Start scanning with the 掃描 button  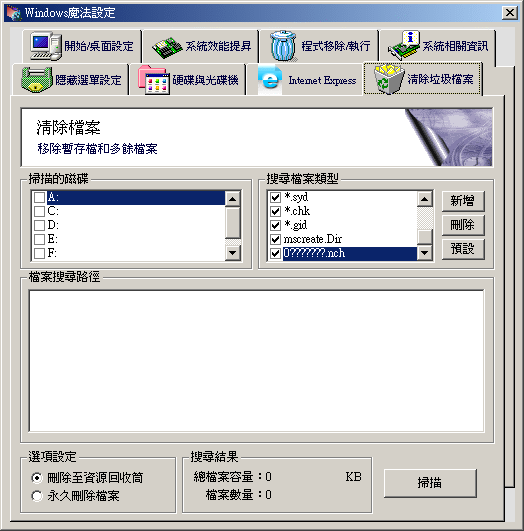[430, 483]
